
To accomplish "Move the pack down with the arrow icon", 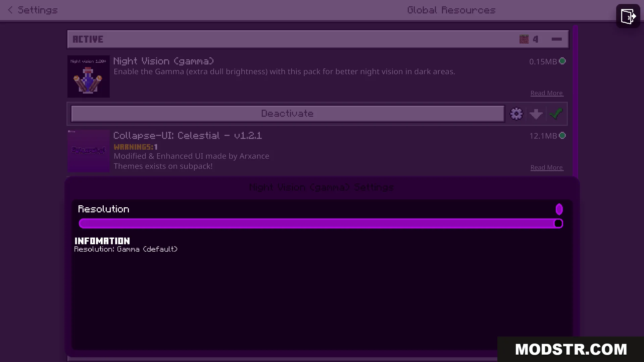I will (536, 114).
